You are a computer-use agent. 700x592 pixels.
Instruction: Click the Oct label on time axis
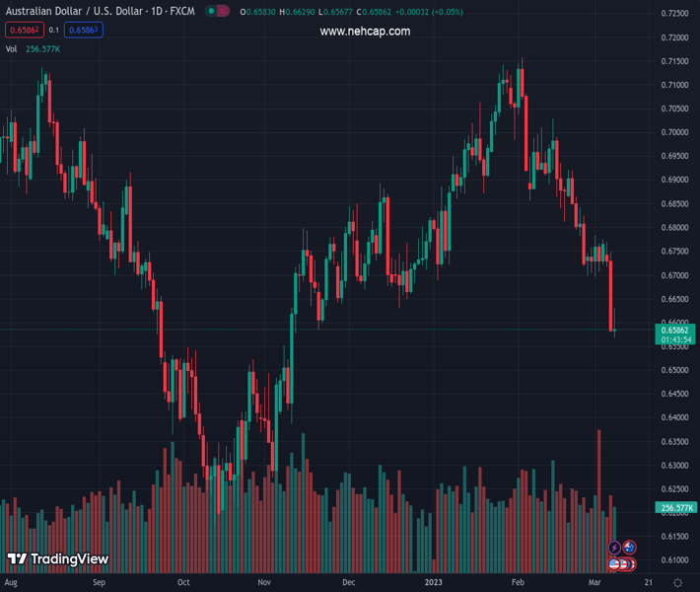(x=183, y=583)
